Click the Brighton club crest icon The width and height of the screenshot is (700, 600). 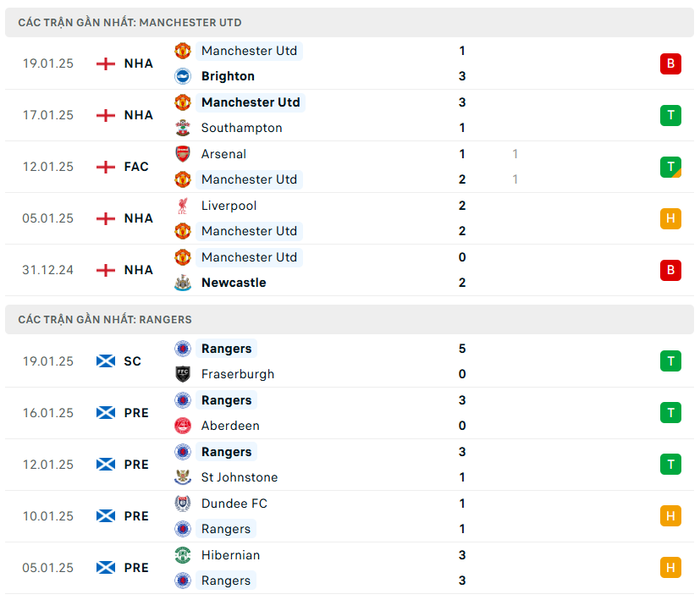[183, 76]
